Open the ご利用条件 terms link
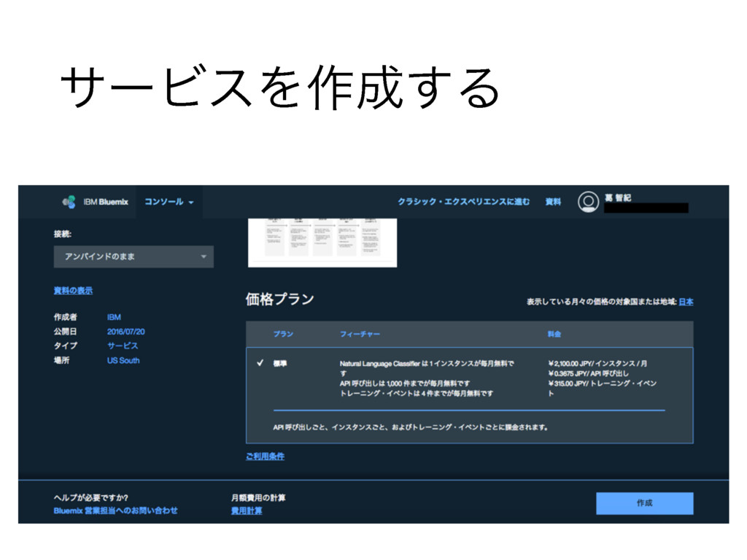 point(265,456)
